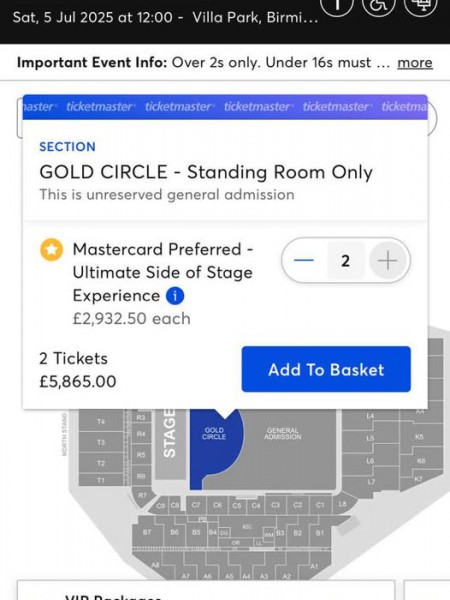The image size is (450, 600).
Task: Click the circular info icon at top
Action: (336, 5)
